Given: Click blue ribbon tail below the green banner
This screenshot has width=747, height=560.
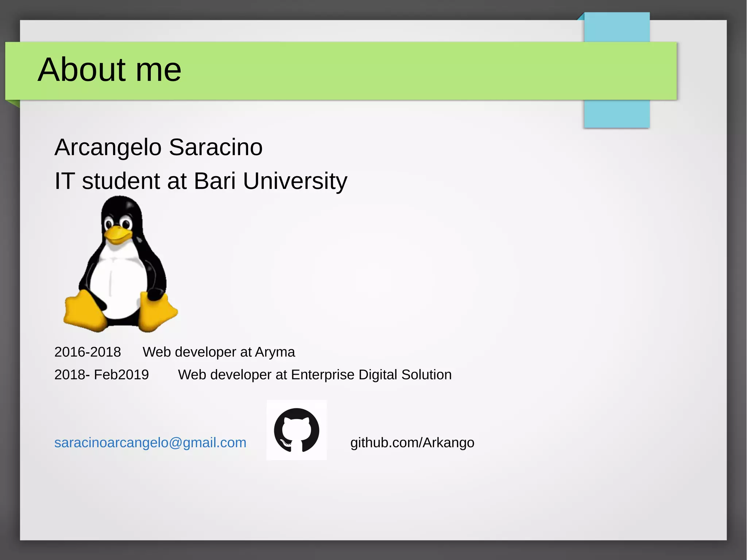Looking at the screenshot, I should tap(616, 114).
